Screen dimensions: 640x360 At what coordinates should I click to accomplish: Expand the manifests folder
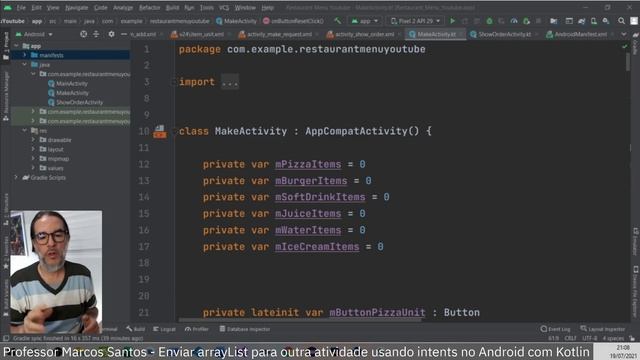[x=24, y=55]
